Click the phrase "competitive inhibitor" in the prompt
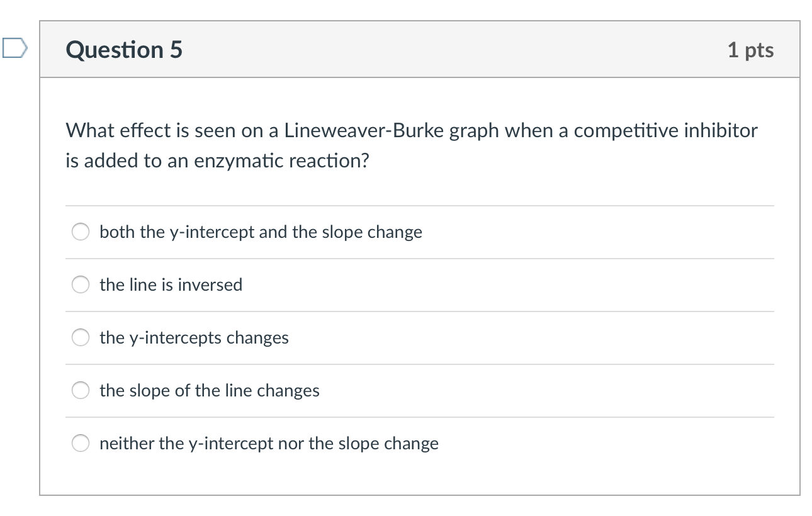 [665, 131]
